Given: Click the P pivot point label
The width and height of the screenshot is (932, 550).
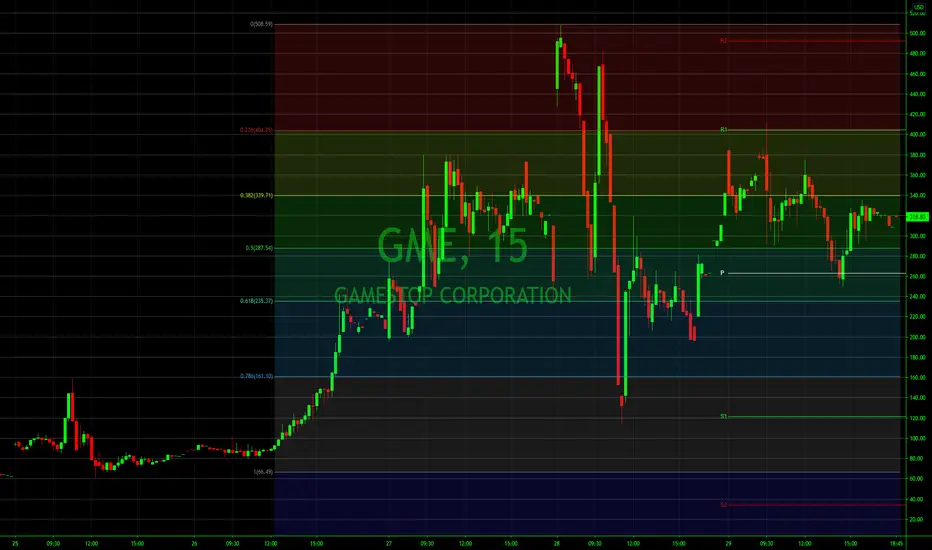Looking at the screenshot, I should [x=722, y=273].
